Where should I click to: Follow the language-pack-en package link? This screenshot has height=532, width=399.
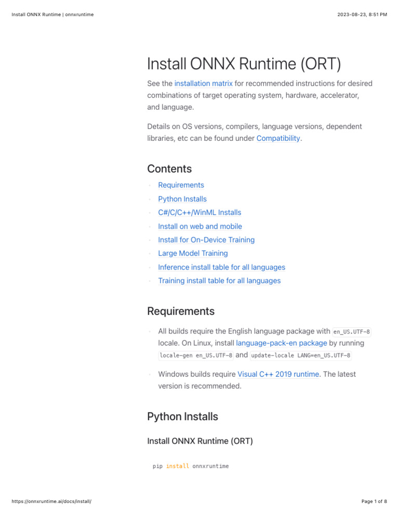tap(282, 343)
